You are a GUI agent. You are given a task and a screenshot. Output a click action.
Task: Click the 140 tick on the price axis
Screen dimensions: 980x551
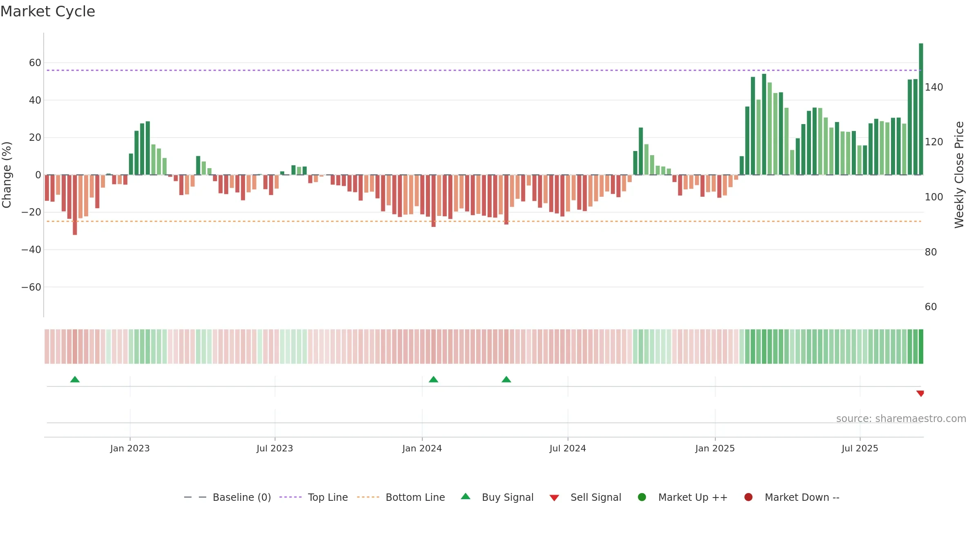pos(934,87)
